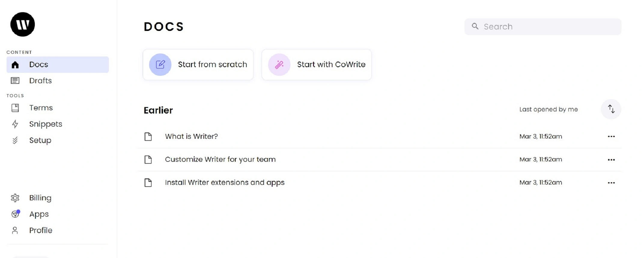The image size is (644, 258).
Task: Toggle sort order arrows button
Action: pyautogui.click(x=611, y=109)
